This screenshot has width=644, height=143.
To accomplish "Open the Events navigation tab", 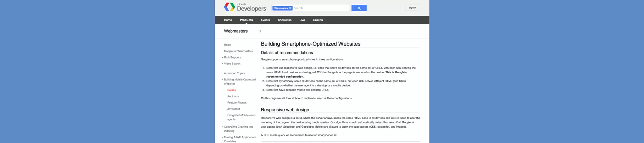I will [265, 20].
